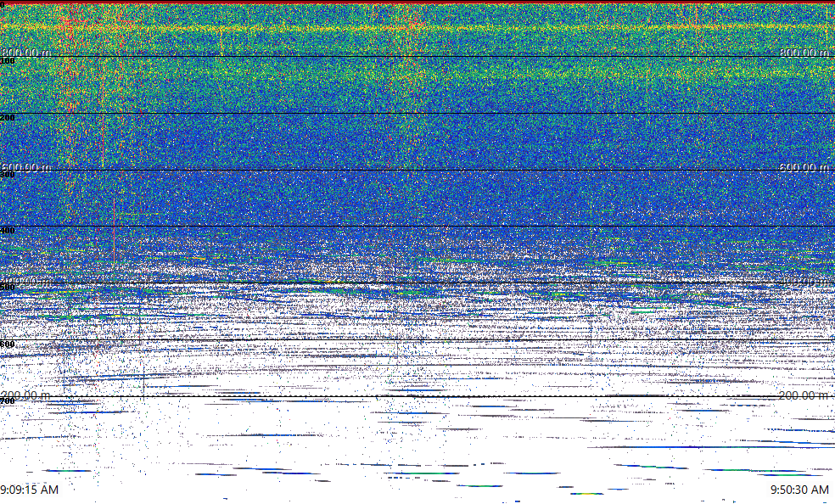This screenshot has height=504, width=835.
Task: Click the 9:09:15 AM start timestamp
Action: point(30,490)
